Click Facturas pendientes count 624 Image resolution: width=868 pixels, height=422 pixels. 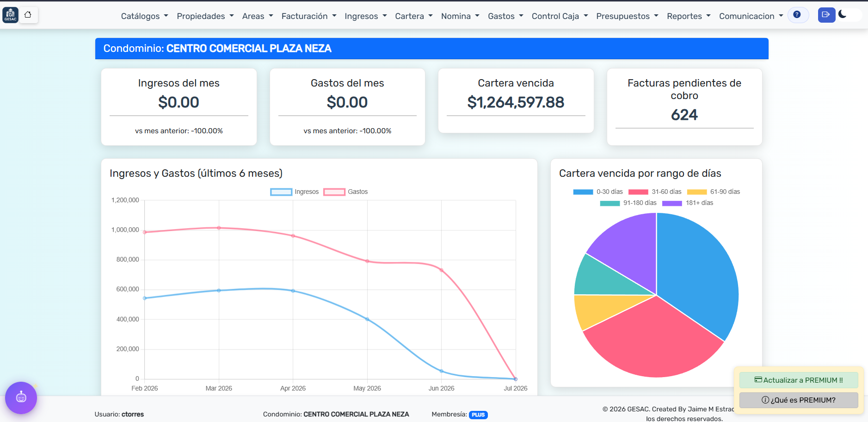684,115
